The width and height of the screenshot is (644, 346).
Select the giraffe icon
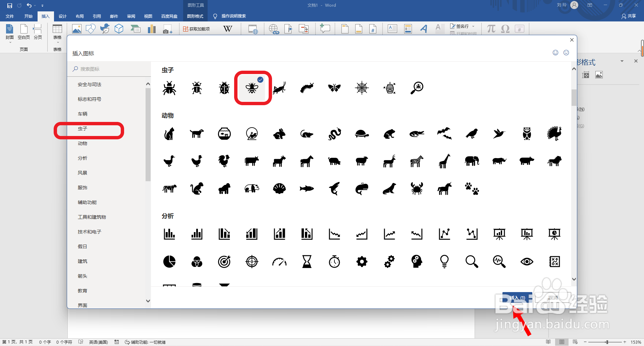tap(444, 161)
